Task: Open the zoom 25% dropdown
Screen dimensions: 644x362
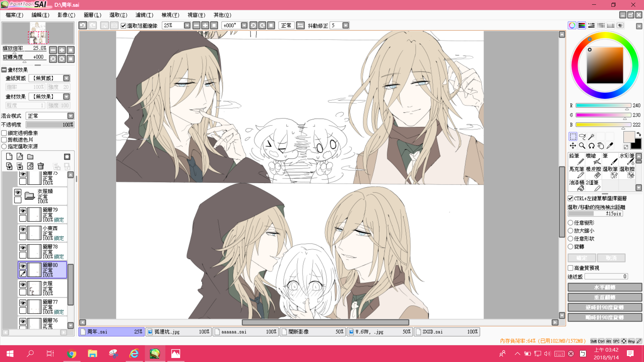Action: [187, 25]
